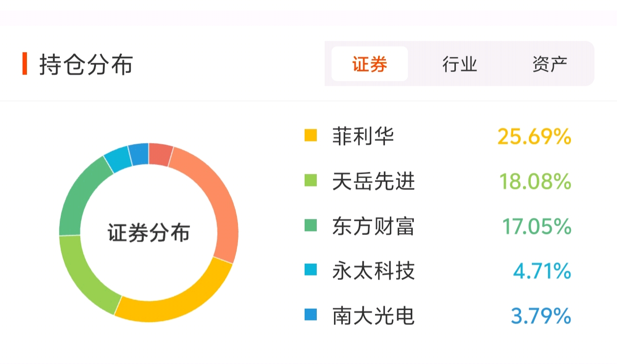617x364 pixels.
Task: Switch to the 资产 tab
Action: pos(550,64)
